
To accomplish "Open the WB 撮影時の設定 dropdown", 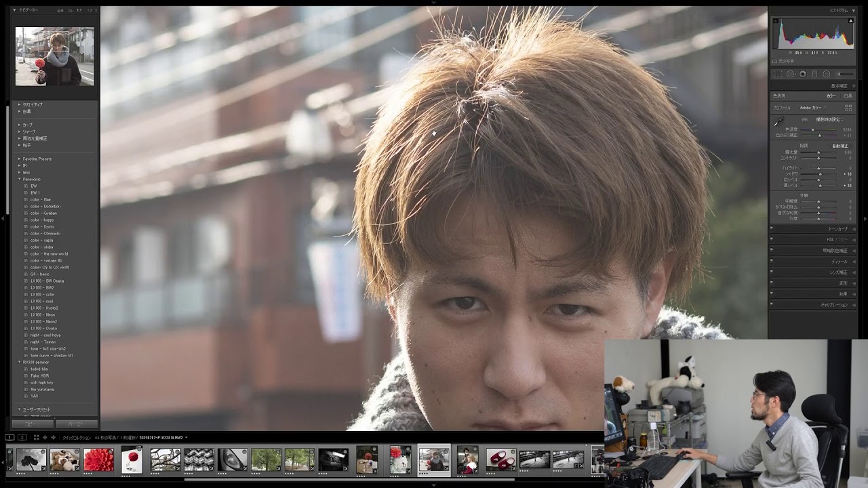I will [x=829, y=119].
